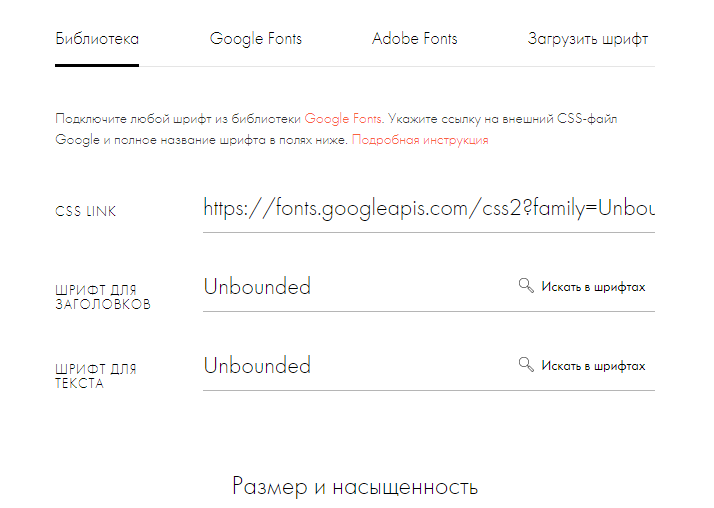Click the CSS LINK label
714x508 pixels.
pos(85,212)
